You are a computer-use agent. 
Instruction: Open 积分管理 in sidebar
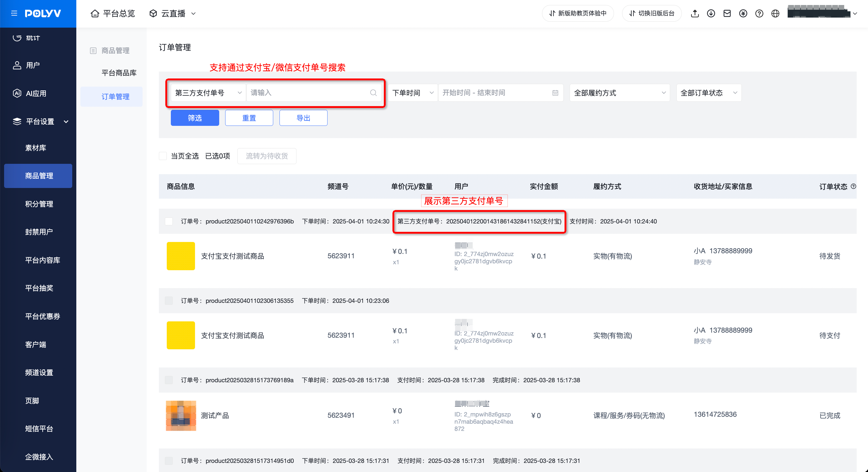(39, 204)
